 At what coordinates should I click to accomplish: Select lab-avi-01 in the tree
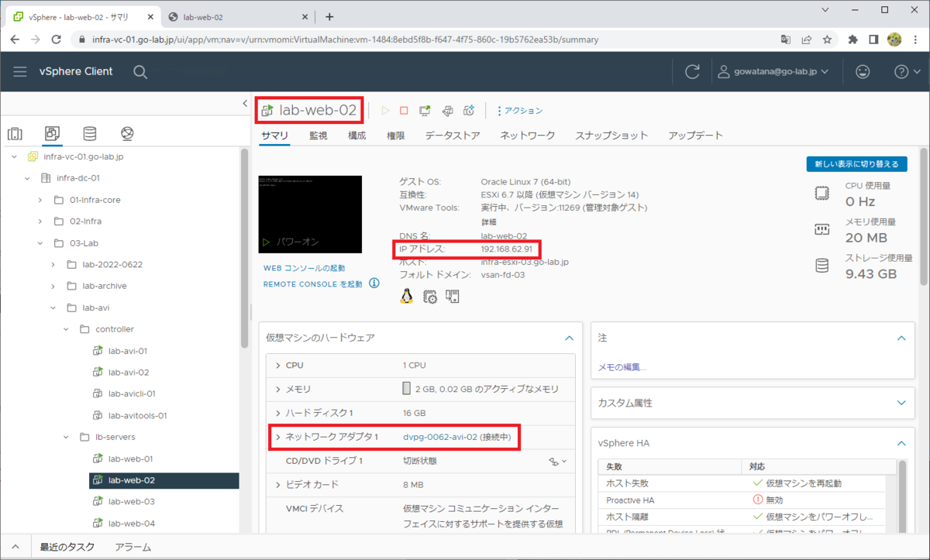[127, 351]
